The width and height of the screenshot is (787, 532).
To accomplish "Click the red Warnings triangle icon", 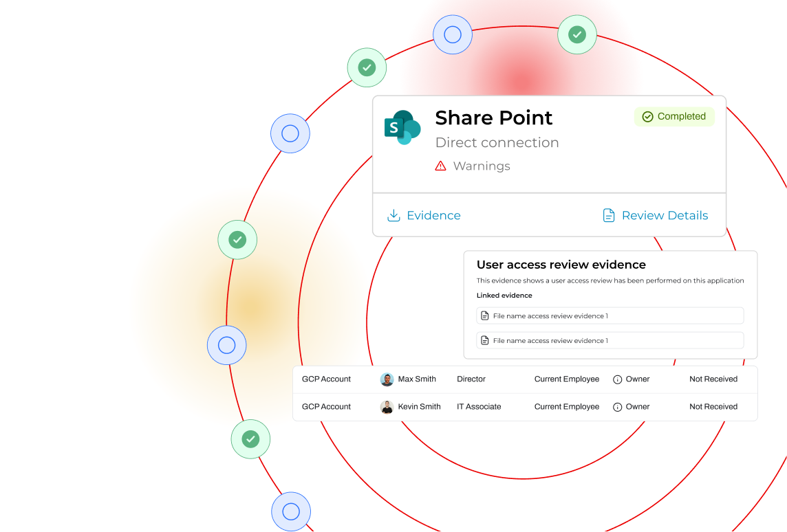I will coord(441,166).
